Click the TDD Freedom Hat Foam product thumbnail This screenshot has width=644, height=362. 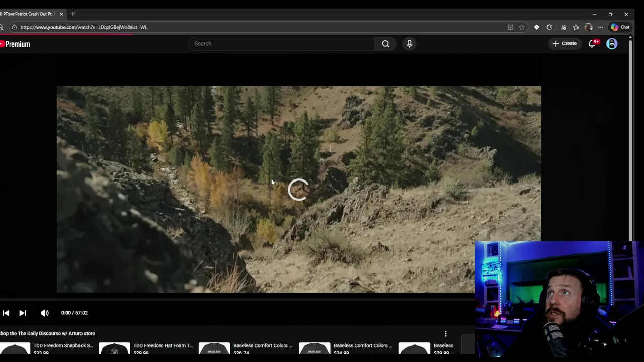point(114,348)
